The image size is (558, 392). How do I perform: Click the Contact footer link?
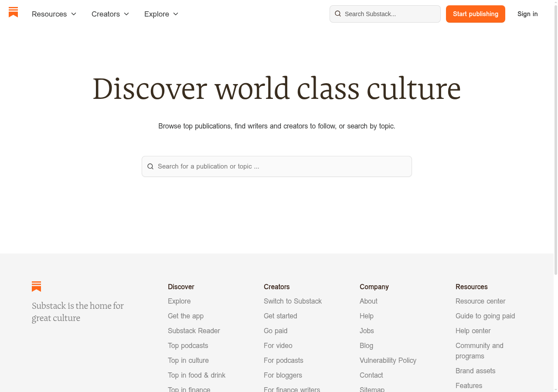tap(371, 375)
